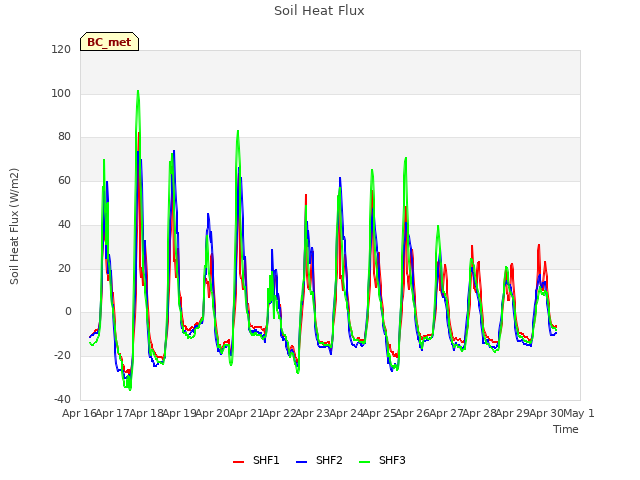Viewport: 640px width, 480px height.
Task: Click the Apr 26 x-axis tick label
Action: point(413,413)
